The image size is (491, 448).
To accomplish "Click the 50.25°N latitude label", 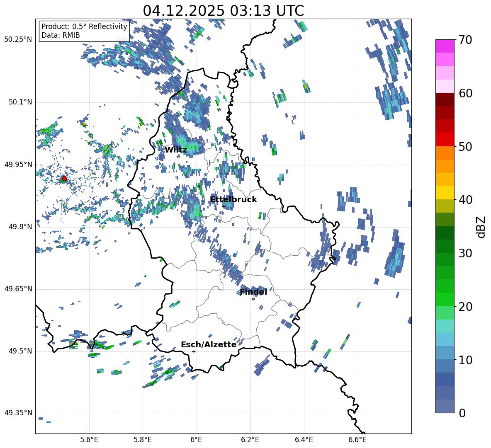I will [18, 40].
